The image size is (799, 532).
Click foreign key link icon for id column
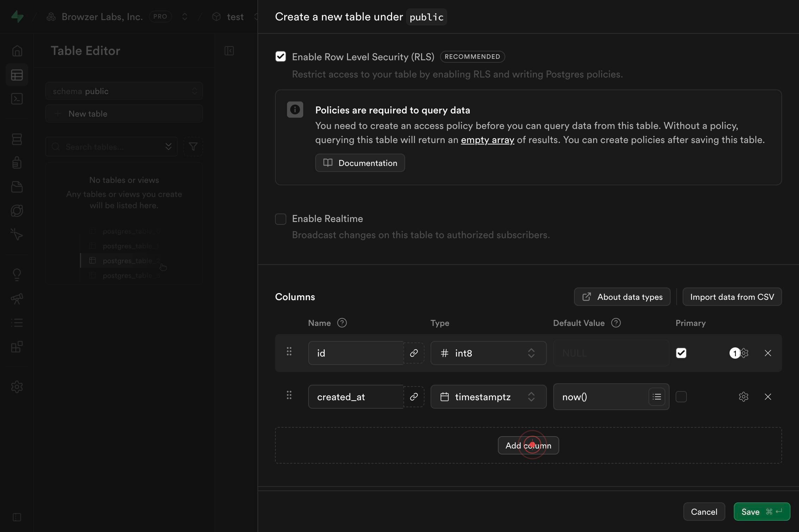414,353
